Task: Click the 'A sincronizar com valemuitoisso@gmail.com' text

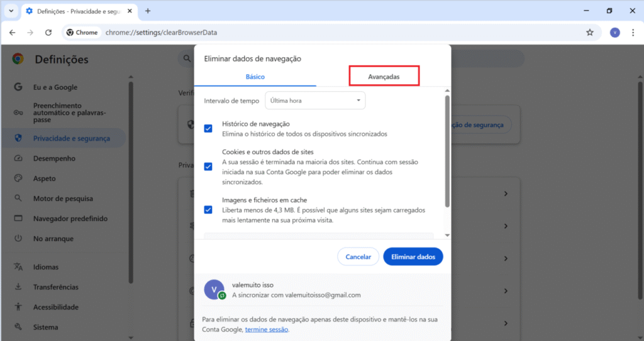Action: (x=296, y=295)
